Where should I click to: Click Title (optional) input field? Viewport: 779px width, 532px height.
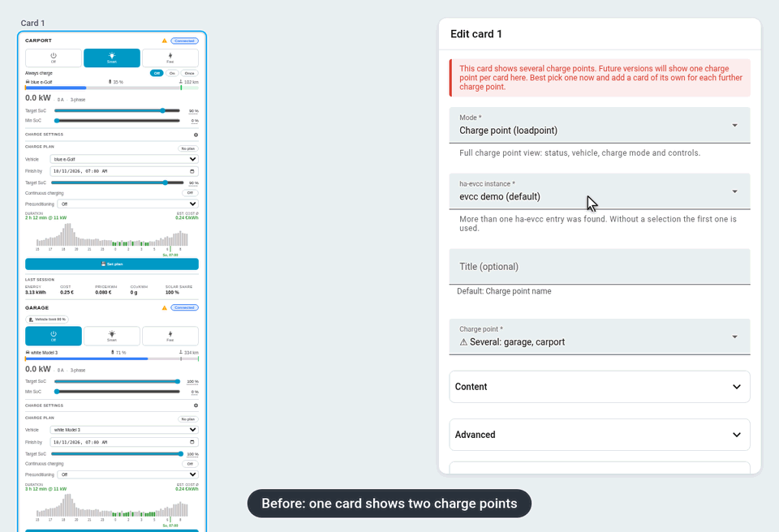pos(600,268)
